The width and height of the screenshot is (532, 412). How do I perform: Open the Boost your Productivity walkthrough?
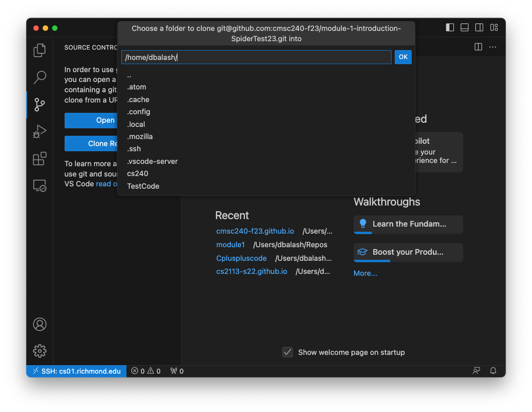pos(408,252)
